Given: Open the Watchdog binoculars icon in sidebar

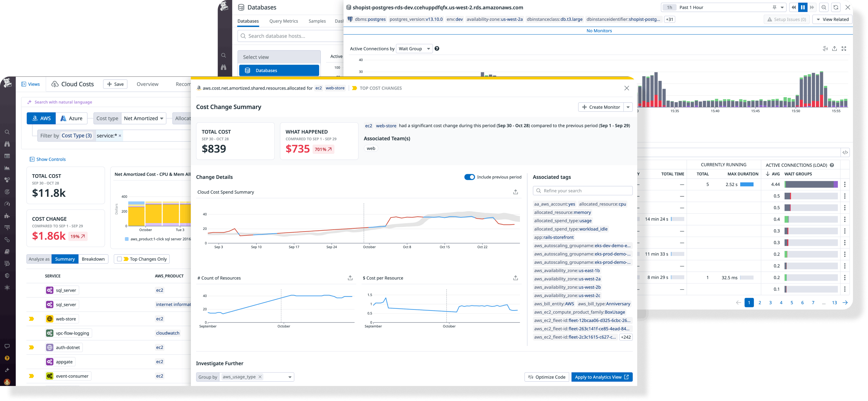Looking at the screenshot, I should coord(7,144).
